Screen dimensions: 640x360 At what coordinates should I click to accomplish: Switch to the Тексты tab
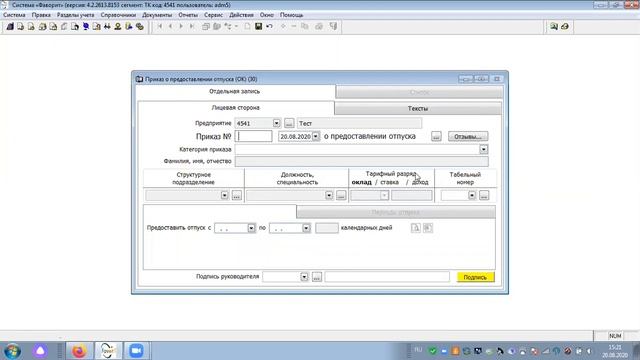(418, 109)
